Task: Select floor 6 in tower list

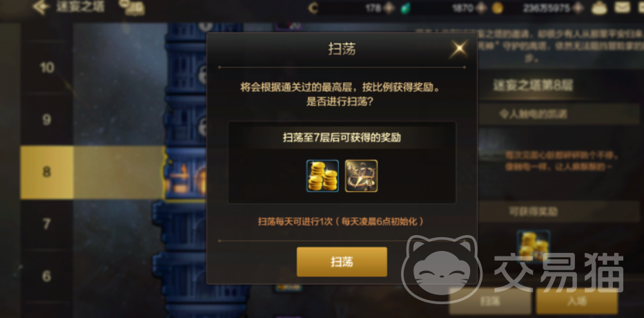Action: point(47,276)
